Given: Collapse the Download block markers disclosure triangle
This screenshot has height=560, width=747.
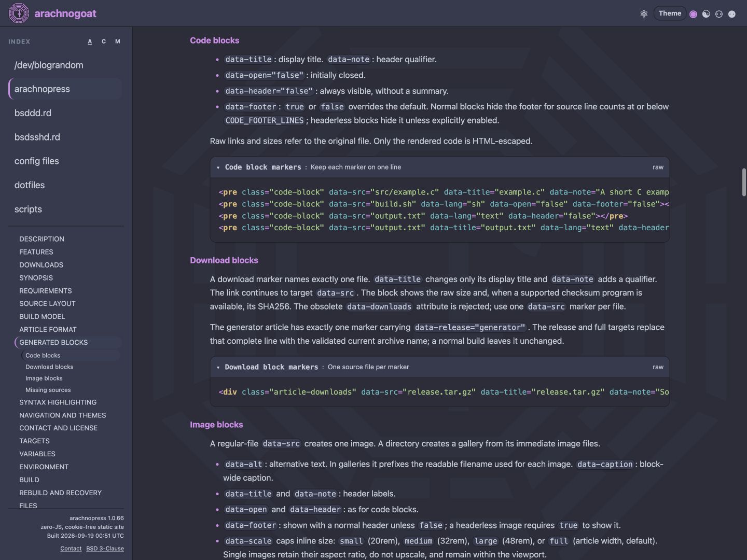Looking at the screenshot, I should (218, 367).
